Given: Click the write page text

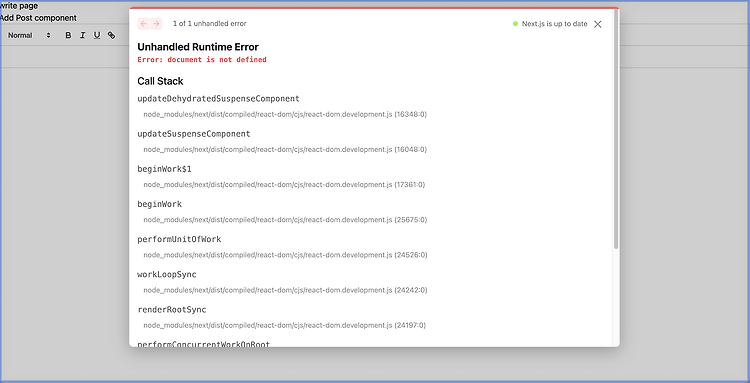Looking at the screenshot, I should pos(19,6).
